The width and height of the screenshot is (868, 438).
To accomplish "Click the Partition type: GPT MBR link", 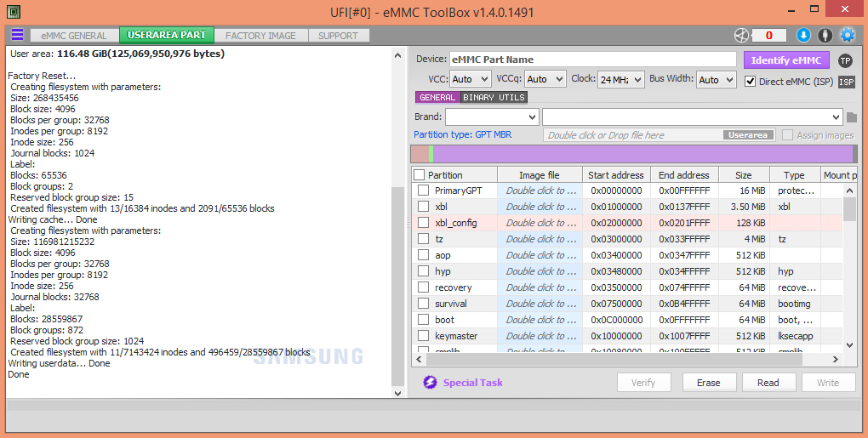I will [463, 134].
